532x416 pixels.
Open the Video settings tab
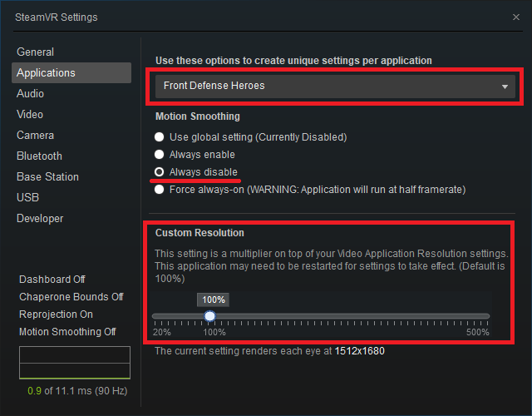coord(30,114)
